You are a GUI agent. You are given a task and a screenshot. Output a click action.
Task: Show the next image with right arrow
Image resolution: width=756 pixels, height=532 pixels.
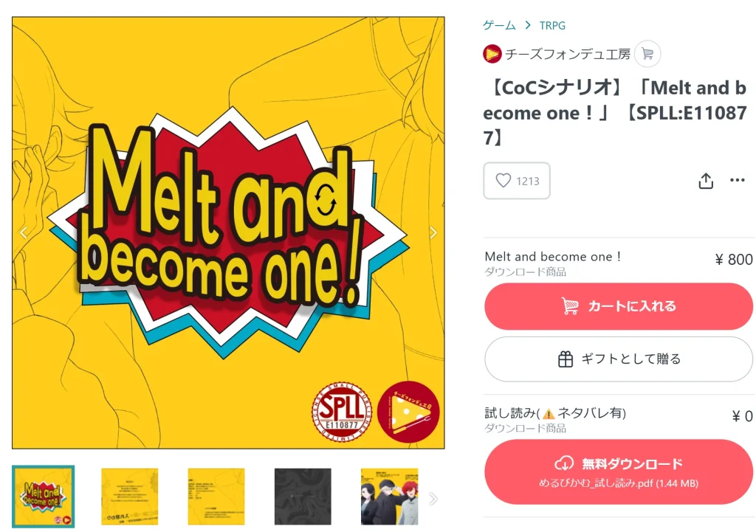433,232
